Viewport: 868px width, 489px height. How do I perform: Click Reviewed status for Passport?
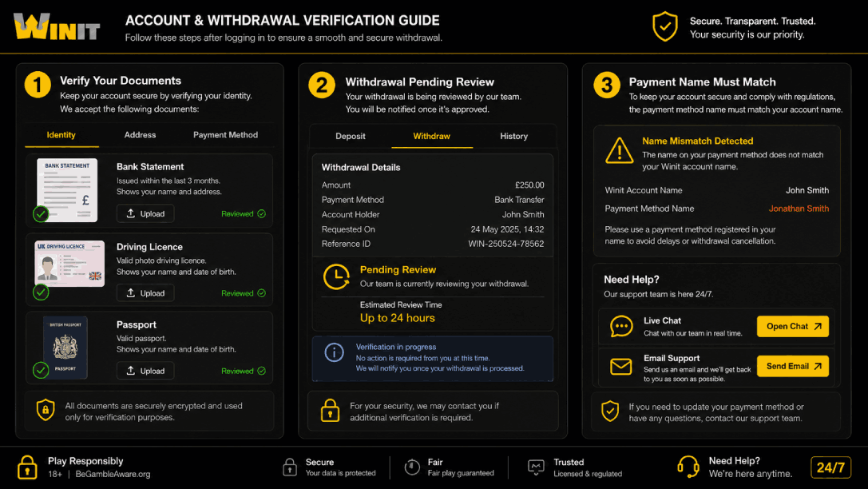click(244, 371)
